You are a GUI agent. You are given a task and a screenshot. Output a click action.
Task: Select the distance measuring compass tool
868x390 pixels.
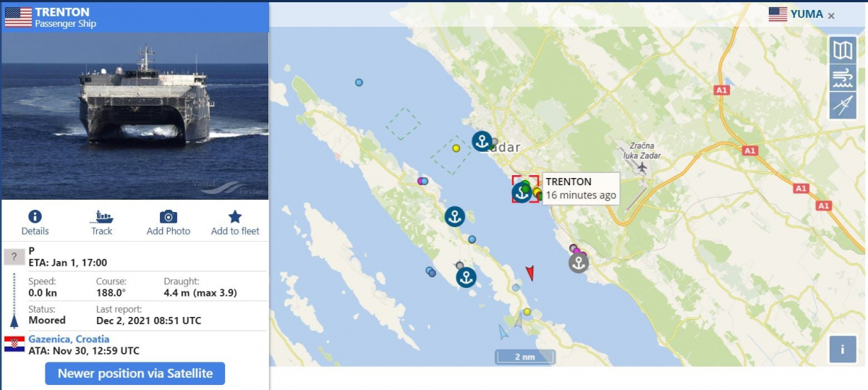(x=843, y=106)
